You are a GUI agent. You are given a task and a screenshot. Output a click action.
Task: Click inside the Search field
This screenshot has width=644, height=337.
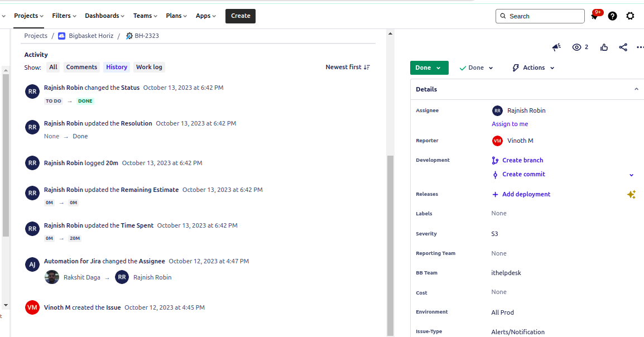(x=539, y=16)
